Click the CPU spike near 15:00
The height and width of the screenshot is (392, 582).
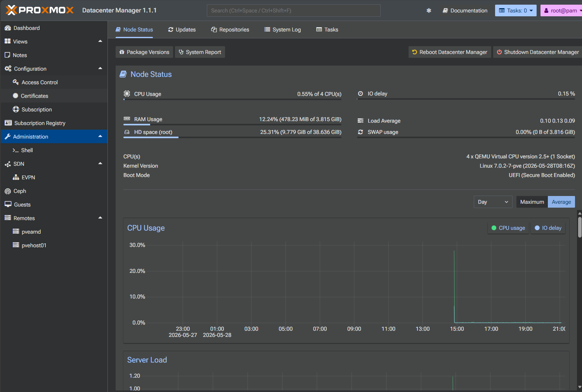454,286
